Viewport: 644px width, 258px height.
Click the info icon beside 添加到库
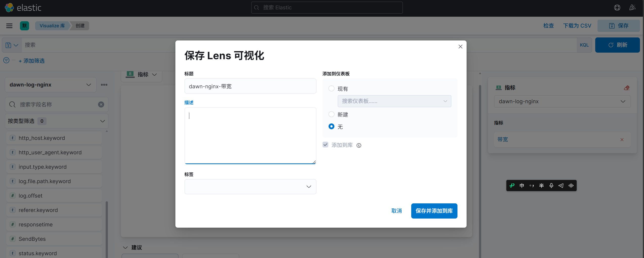coord(359,145)
